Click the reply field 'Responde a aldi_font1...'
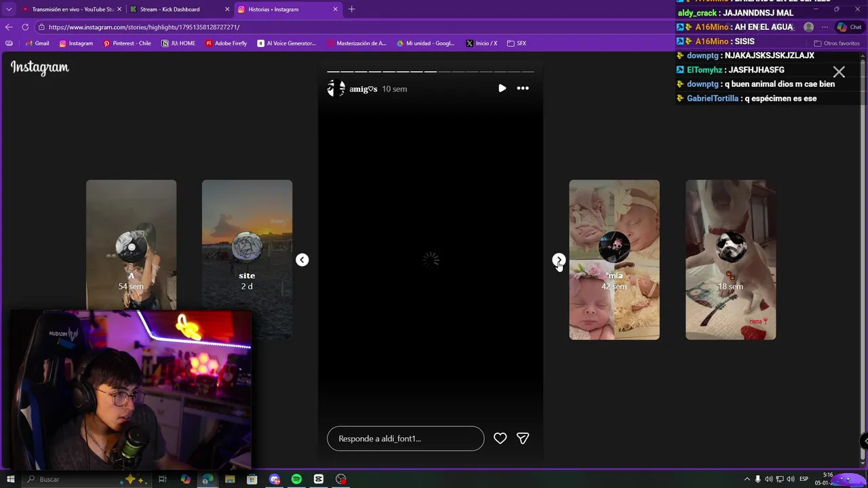 coord(406,439)
